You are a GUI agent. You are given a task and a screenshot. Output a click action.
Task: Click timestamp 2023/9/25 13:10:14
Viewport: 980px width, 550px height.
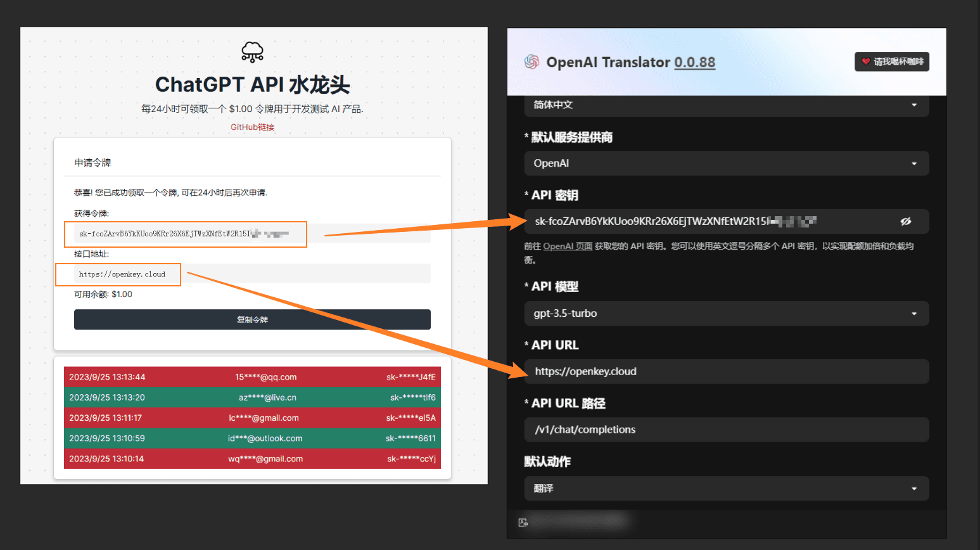106,459
